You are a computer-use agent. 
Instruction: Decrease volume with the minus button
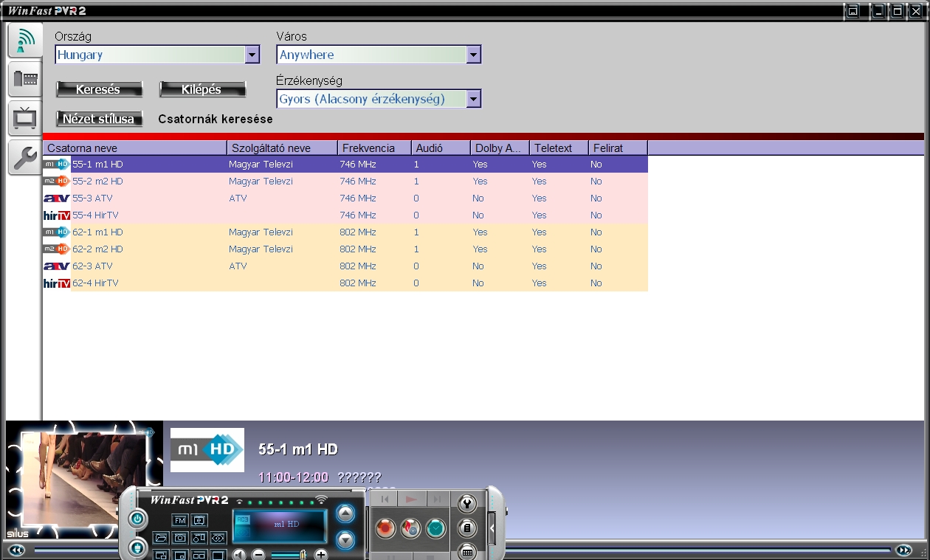[x=258, y=554]
